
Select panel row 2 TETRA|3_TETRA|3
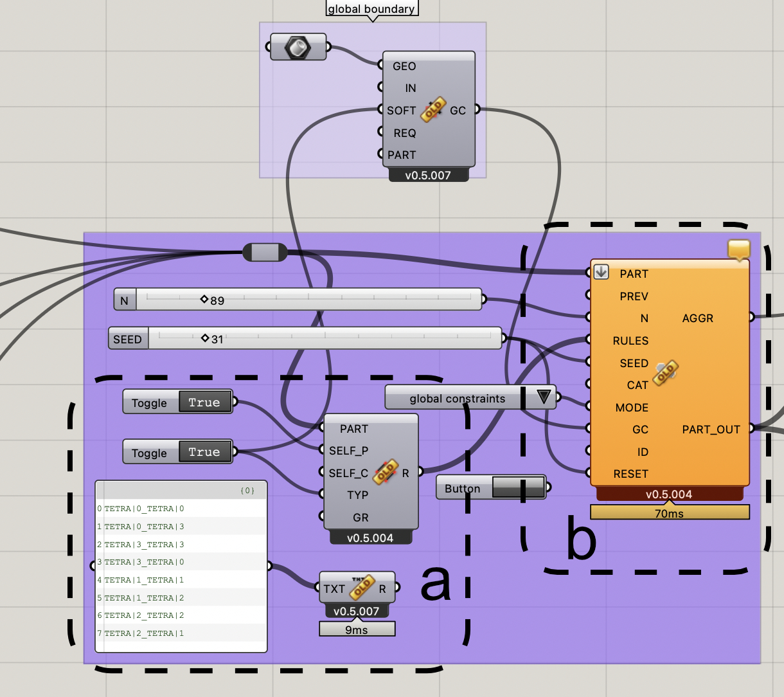[x=181, y=545]
